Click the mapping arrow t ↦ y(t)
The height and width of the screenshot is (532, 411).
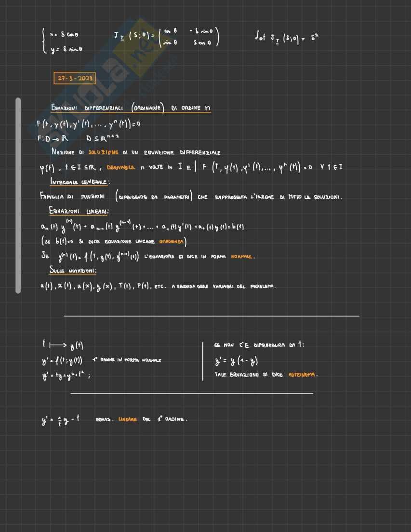(x=63, y=345)
